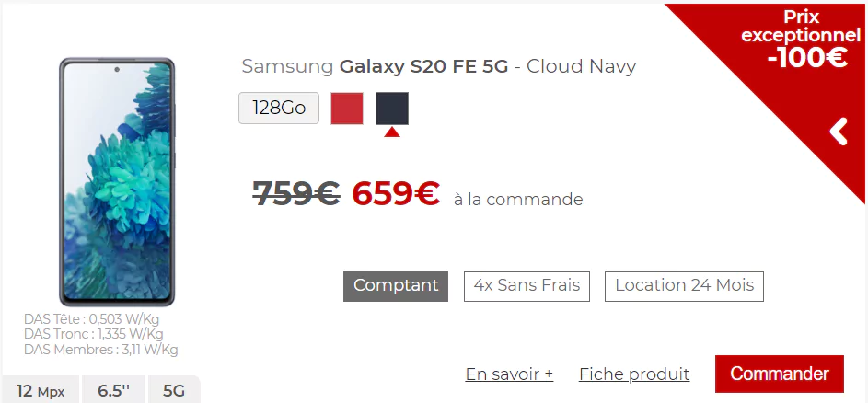The width and height of the screenshot is (868, 403).
Task: Click the red triangle selection indicator
Action: (x=392, y=132)
